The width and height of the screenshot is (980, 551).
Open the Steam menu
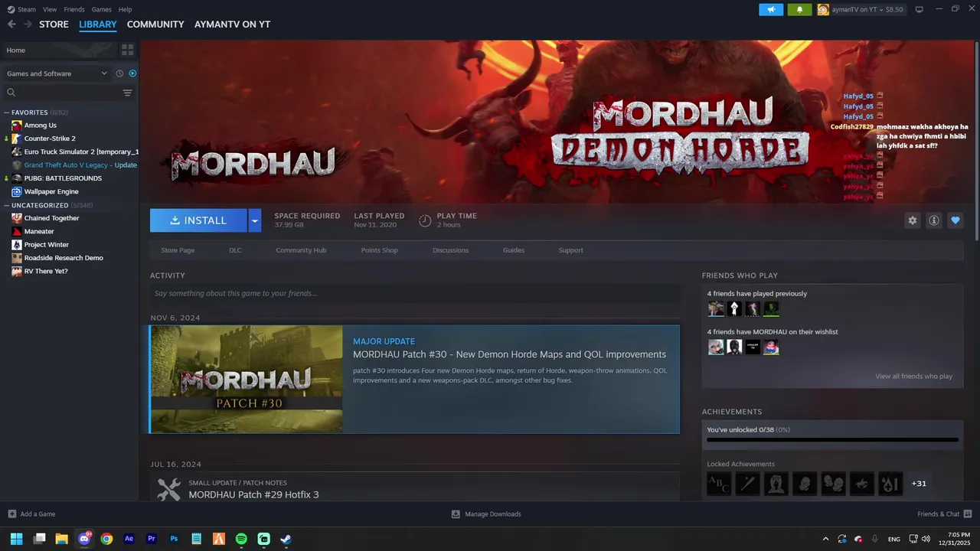27,9
